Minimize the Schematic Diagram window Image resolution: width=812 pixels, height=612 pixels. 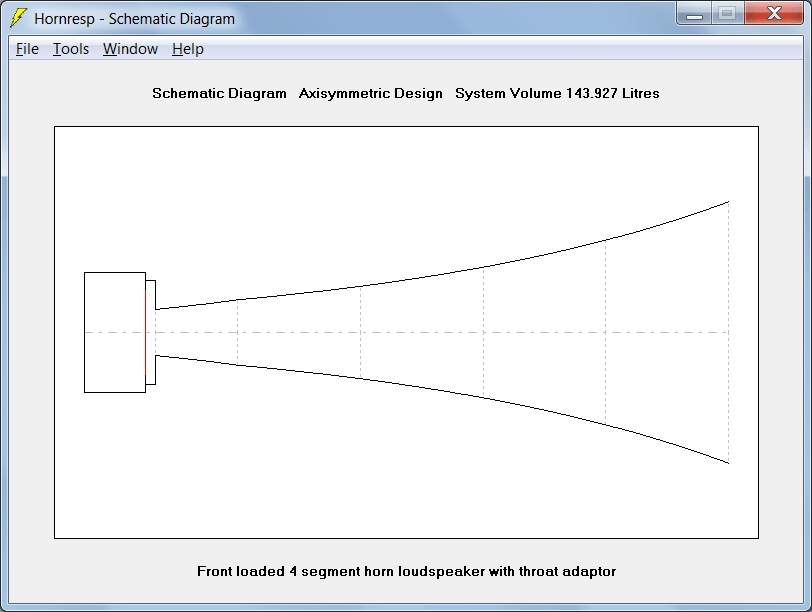pos(694,13)
